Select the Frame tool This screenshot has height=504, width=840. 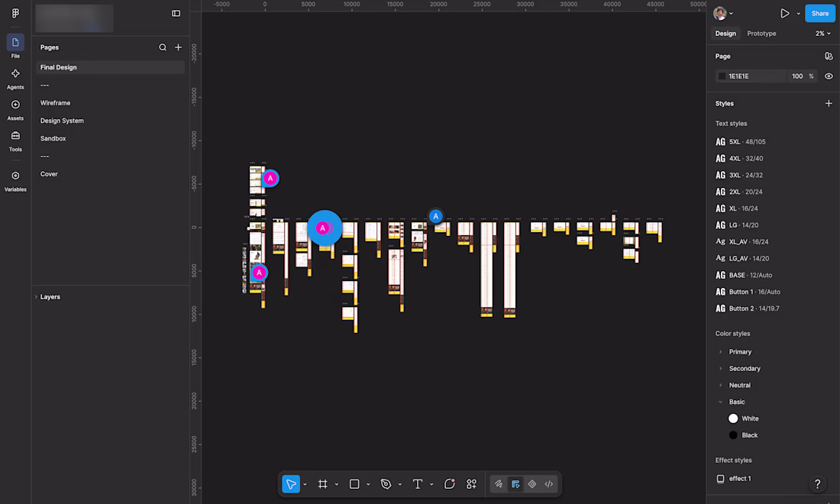point(322,484)
